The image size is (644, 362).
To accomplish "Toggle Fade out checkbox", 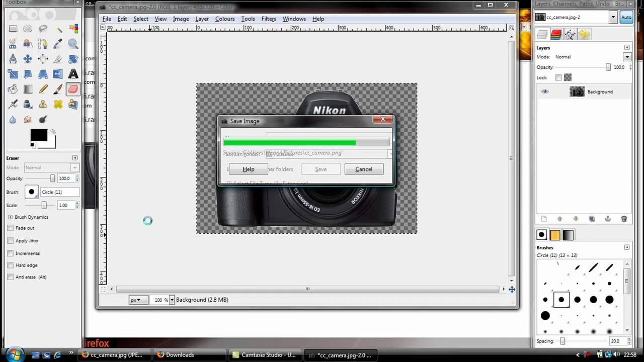I will pyautogui.click(x=11, y=228).
